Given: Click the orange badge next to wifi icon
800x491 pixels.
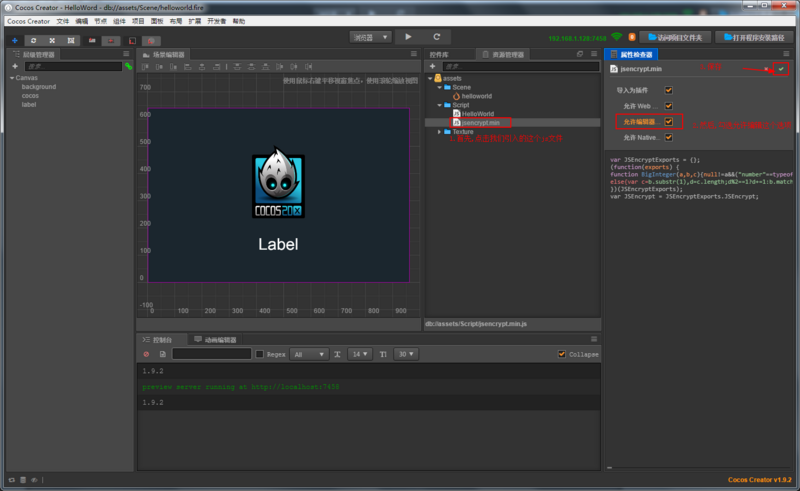Looking at the screenshot, I should [x=632, y=37].
